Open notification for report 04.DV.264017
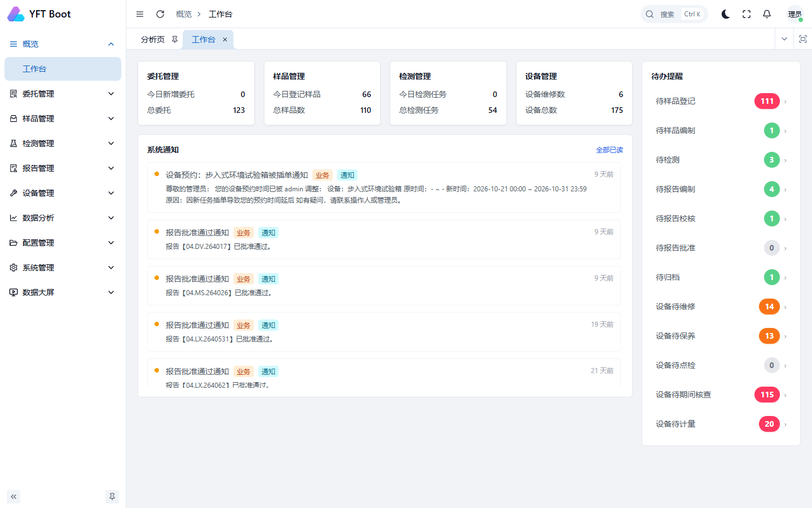Screen dimensions: 812x508 [x=384, y=239]
